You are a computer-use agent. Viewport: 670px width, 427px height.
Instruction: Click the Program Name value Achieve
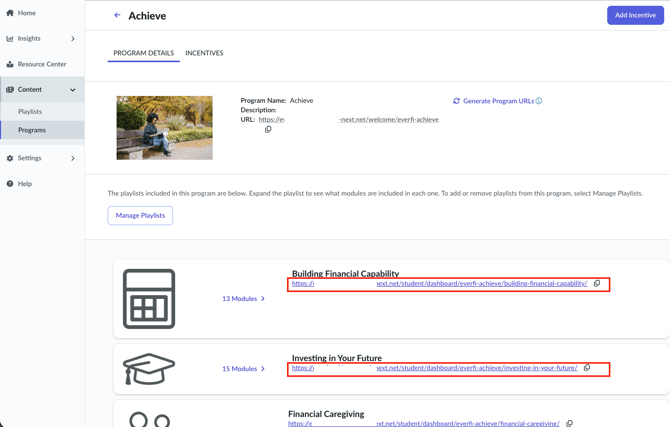[301, 100]
